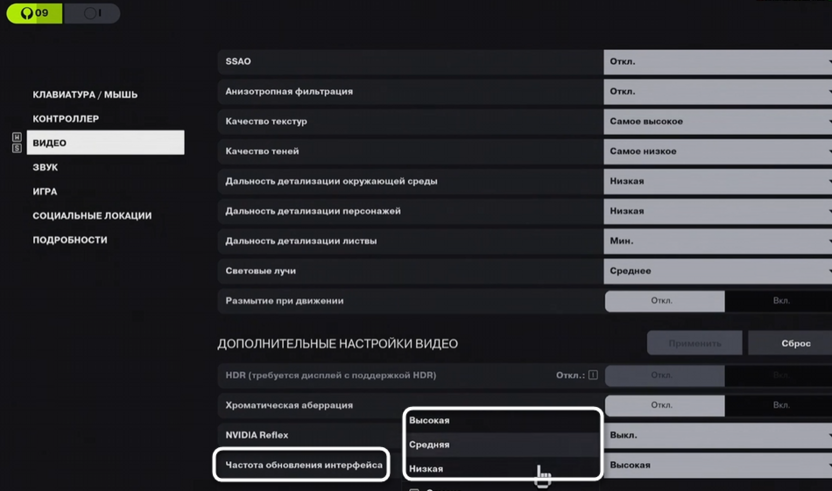This screenshot has width=832, height=491.
Task: Open the Игра settings section
Action: [x=45, y=192]
